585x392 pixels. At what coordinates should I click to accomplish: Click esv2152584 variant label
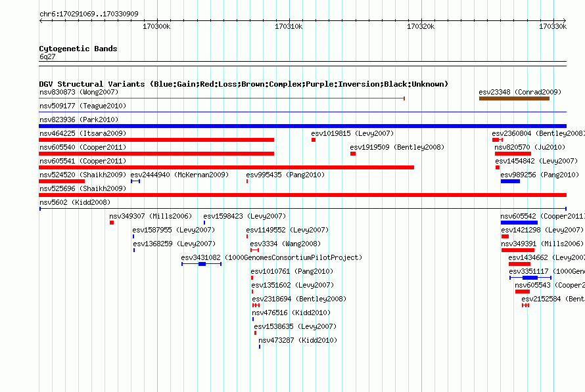point(553,299)
